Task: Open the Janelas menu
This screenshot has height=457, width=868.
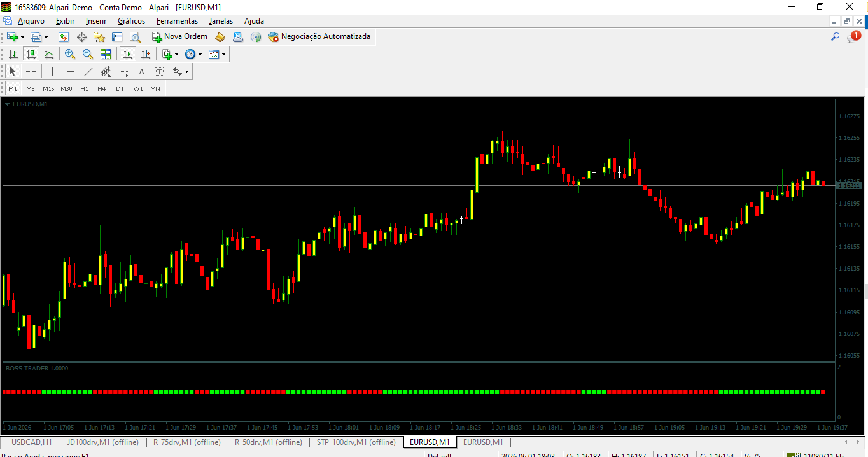Action: [x=221, y=21]
